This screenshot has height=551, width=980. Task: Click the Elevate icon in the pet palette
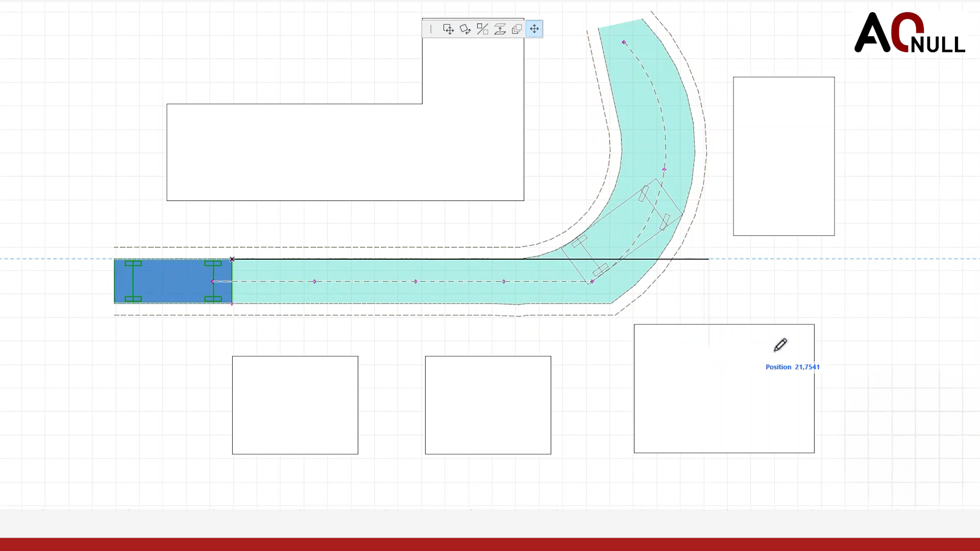pyautogui.click(x=500, y=29)
